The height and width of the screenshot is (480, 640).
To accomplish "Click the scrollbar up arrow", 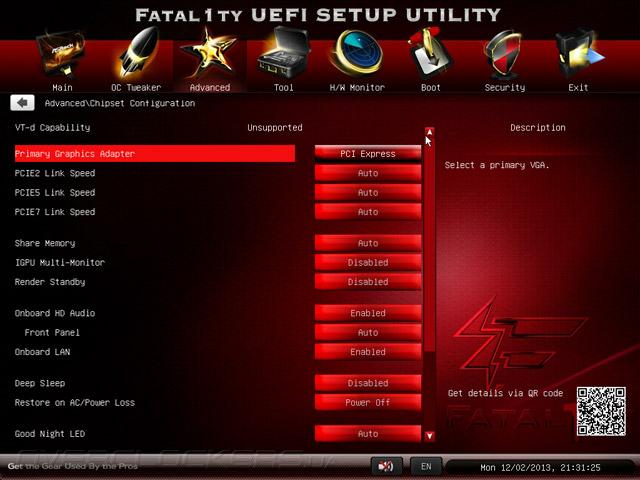I will pyautogui.click(x=429, y=132).
